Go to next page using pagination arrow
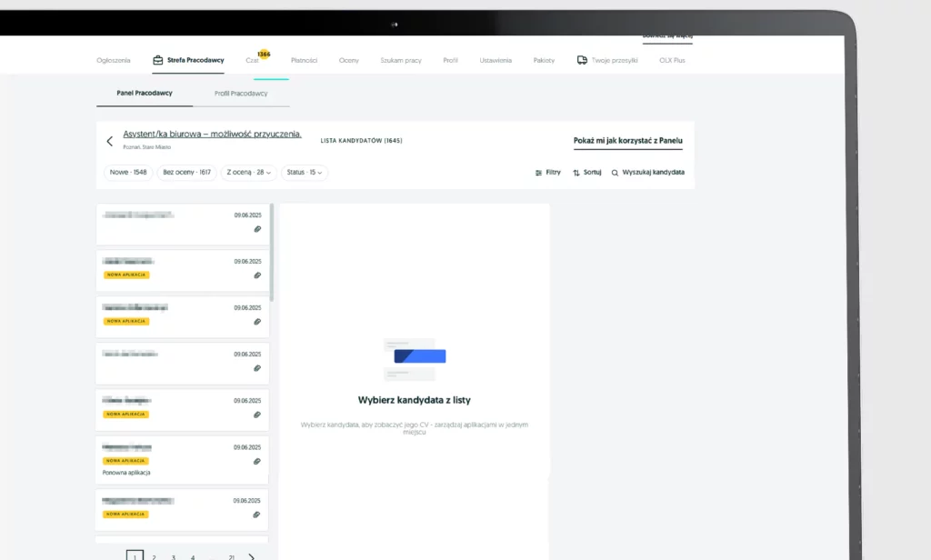The width and height of the screenshot is (931, 560). [251, 556]
